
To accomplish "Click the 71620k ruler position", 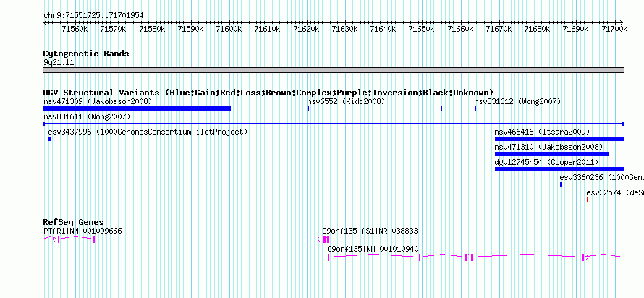I will click(x=306, y=29).
